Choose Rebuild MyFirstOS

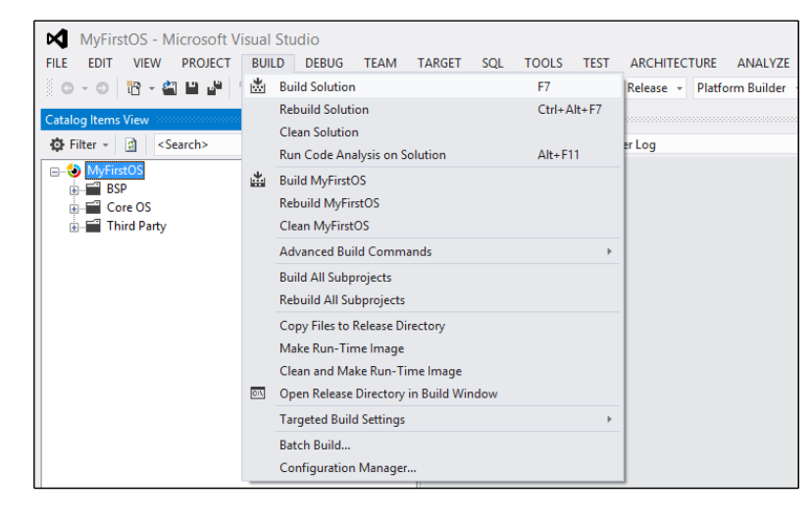[x=432, y=203]
